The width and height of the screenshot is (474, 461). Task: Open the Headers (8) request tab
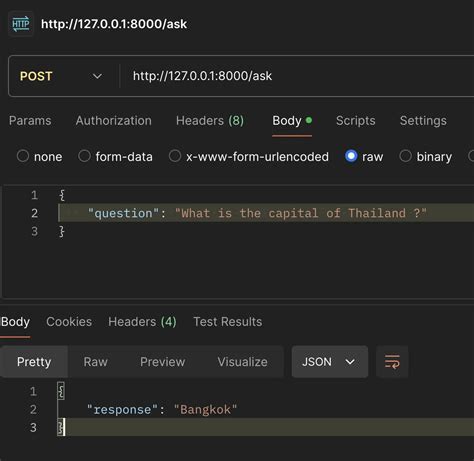210,121
